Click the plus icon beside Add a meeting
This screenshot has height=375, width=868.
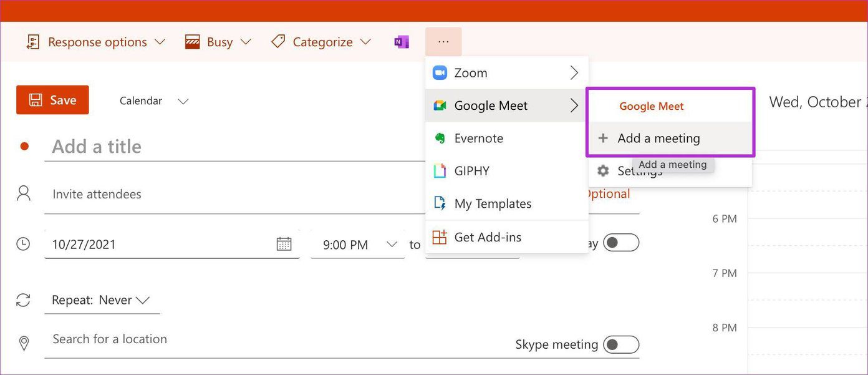(x=603, y=139)
